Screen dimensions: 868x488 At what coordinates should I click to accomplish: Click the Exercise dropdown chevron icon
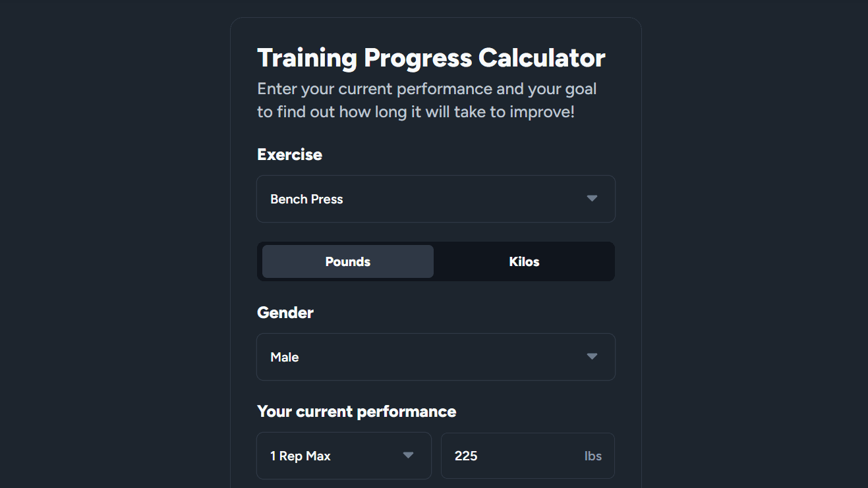[591, 198]
